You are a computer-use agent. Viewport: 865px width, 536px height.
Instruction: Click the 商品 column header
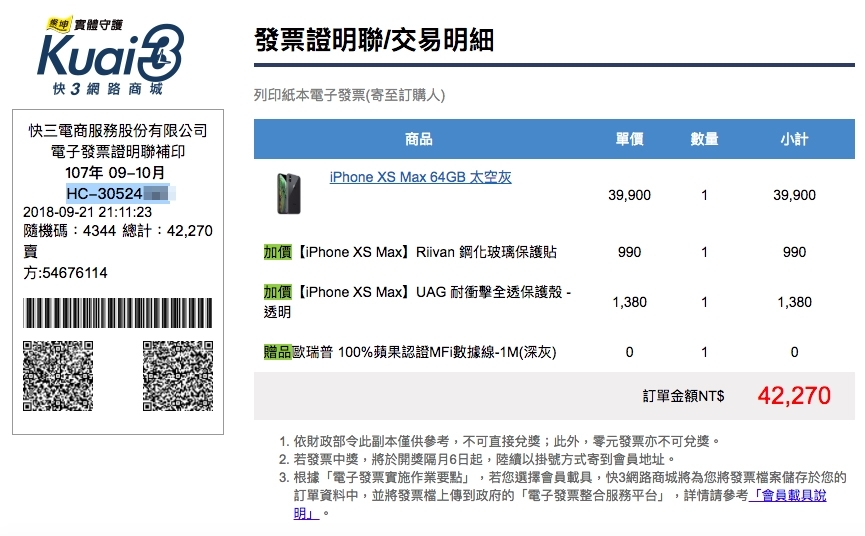[x=419, y=139]
